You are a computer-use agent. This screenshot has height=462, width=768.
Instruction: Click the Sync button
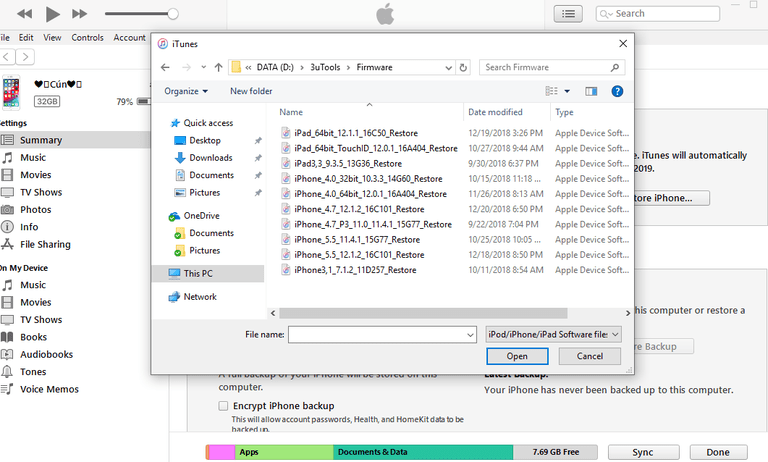(643, 452)
